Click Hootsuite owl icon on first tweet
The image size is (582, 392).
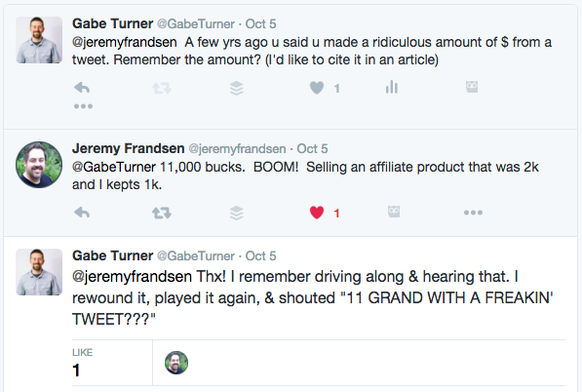tap(472, 87)
